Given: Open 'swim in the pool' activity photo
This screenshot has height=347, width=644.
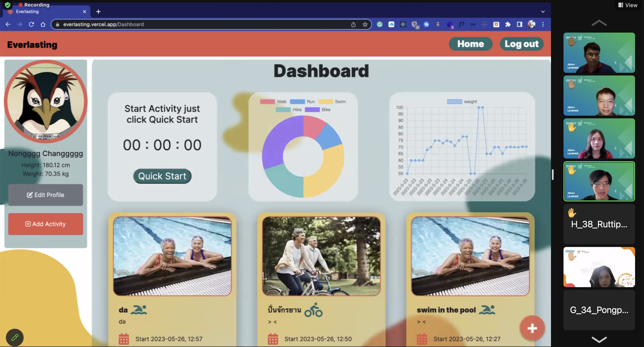Looking at the screenshot, I should click(470, 256).
